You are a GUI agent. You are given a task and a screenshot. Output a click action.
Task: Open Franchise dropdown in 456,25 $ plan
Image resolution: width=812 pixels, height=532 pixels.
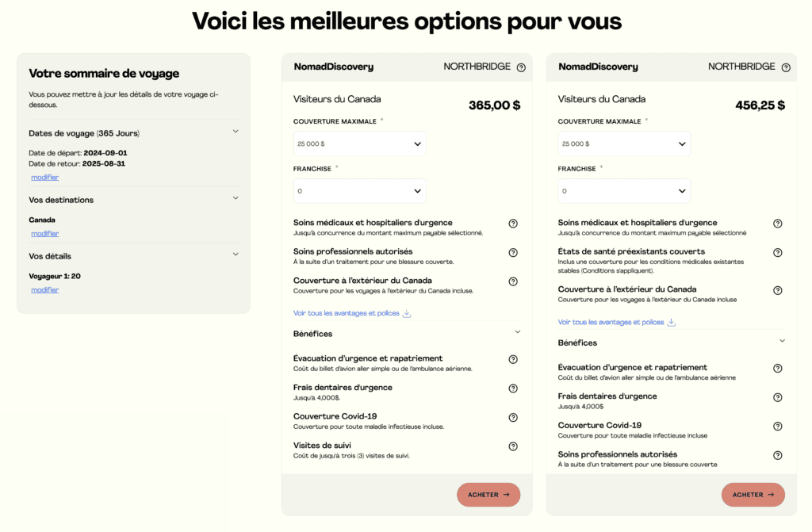point(624,191)
